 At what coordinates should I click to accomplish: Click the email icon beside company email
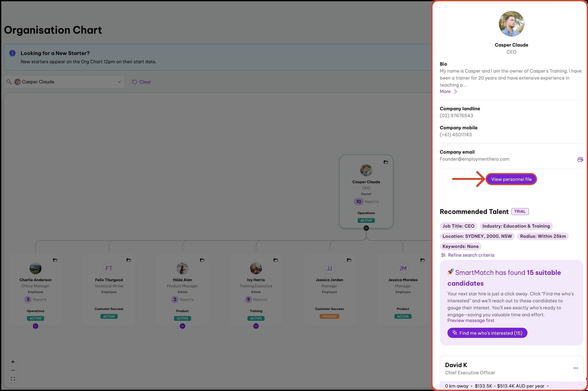[x=580, y=159]
